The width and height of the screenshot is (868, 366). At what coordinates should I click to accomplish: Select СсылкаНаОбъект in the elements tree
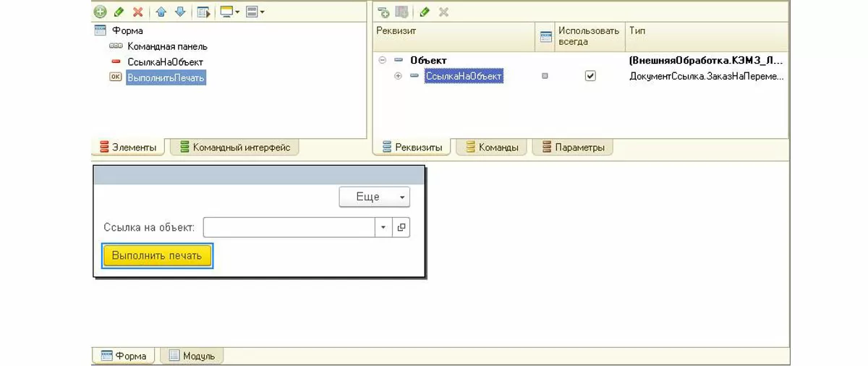[x=165, y=62]
